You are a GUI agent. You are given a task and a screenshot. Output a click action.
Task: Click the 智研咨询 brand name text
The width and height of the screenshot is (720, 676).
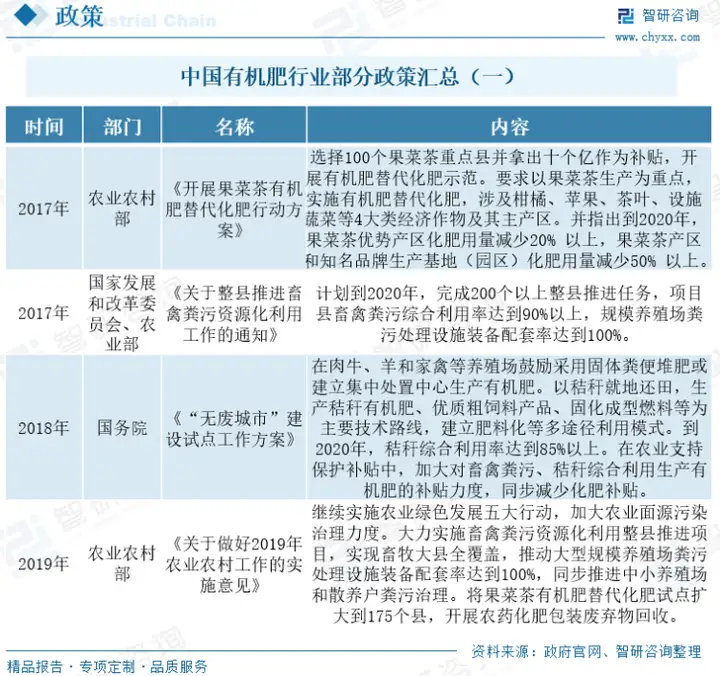[x=670, y=16]
